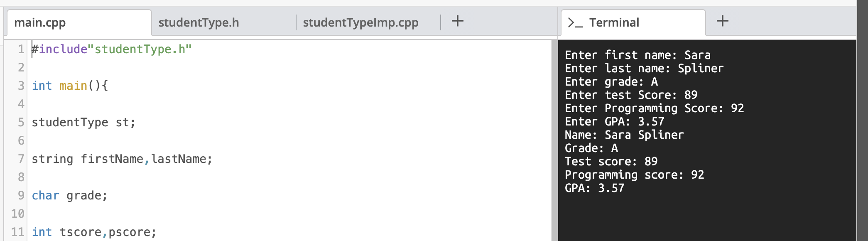Open a new editor tab with the plus icon
Image resolution: width=868 pixels, height=241 pixels.
pyautogui.click(x=457, y=22)
